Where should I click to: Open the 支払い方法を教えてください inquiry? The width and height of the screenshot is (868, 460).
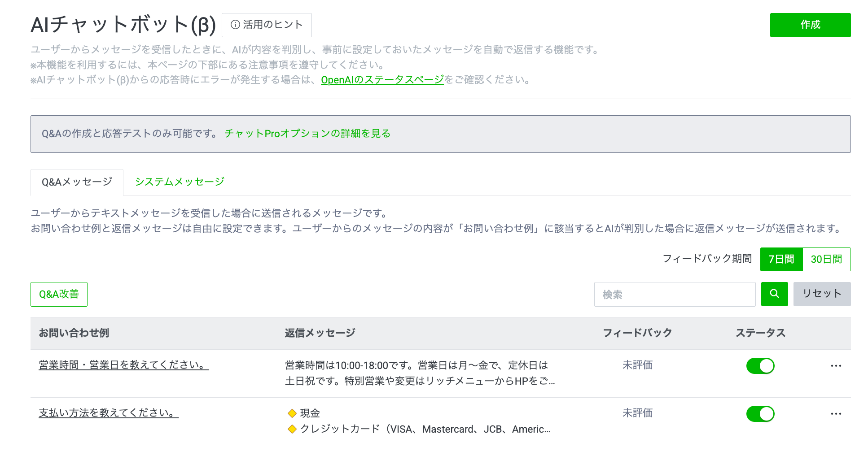pyautogui.click(x=108, y=413)
